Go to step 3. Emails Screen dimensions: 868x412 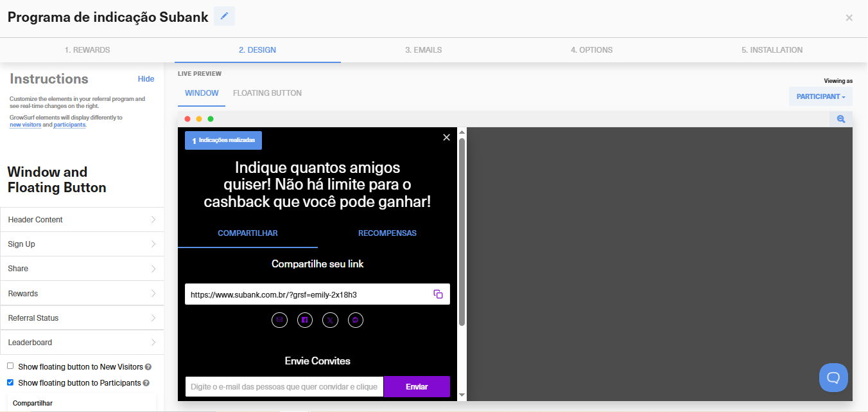click(424, 49)
